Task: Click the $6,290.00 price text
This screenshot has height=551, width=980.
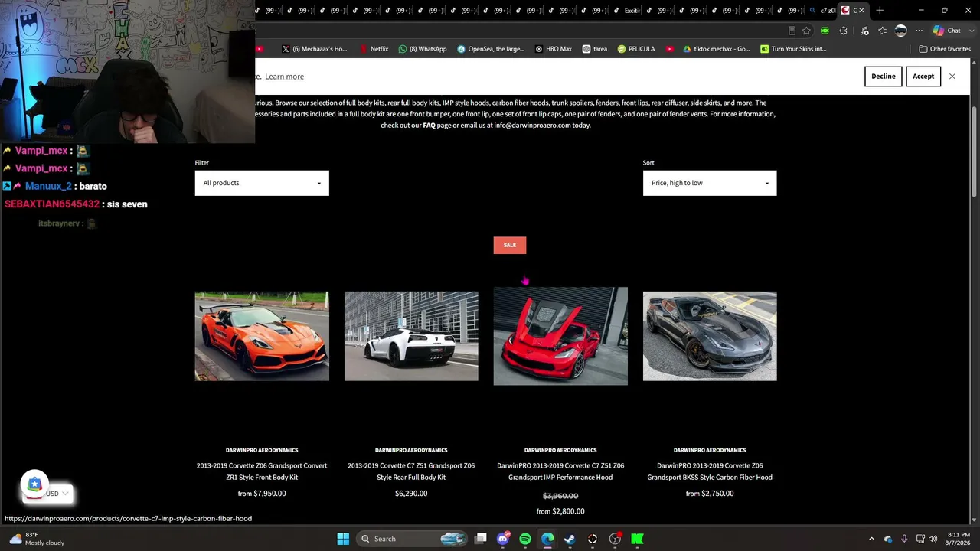Action: (x=411, y=494)
